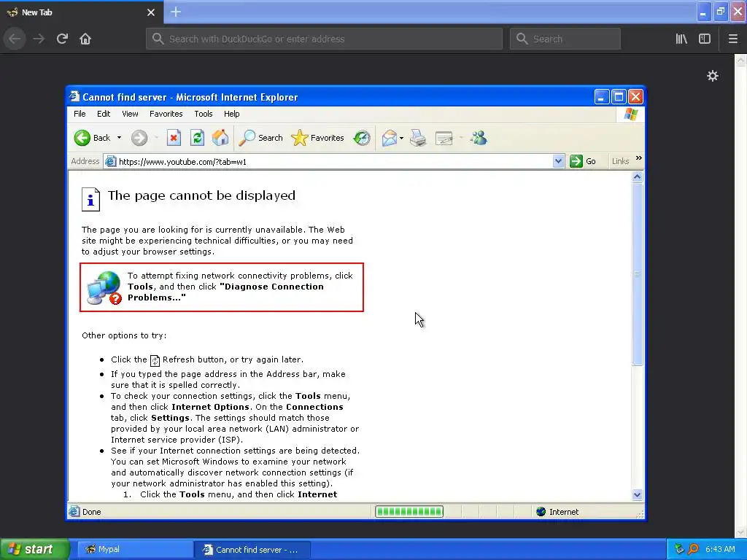The height and width of the screenshot is (560, 747).
Task: Click the IE vertical scrollbar thumb
Action: click(x=638, y=274)
